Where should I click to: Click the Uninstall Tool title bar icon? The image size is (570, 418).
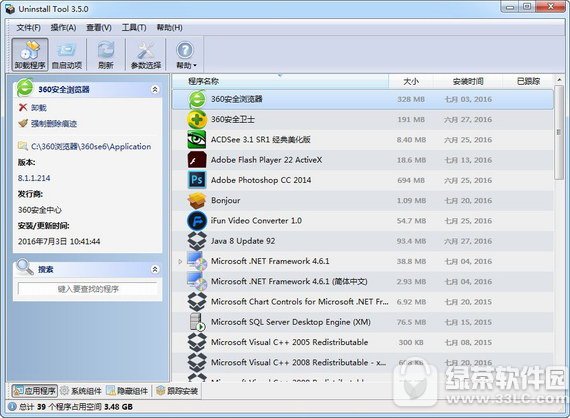pos(10,9)
